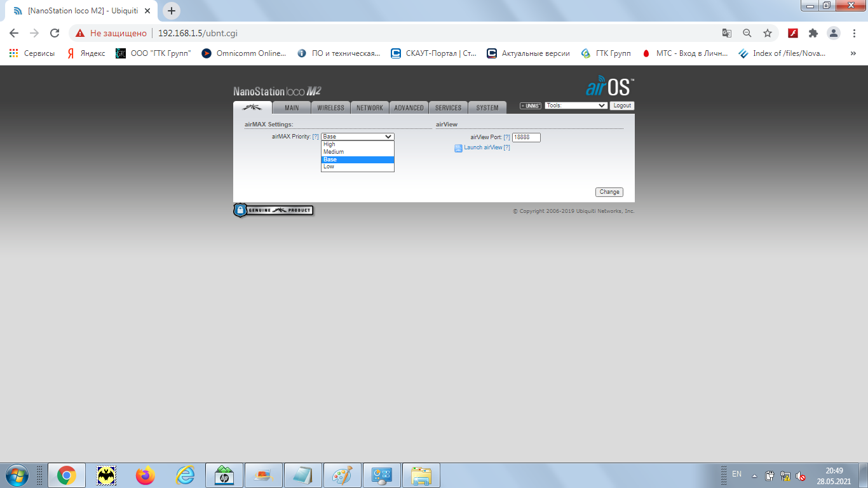This screenshot has width=868, height=488.
Task: Go forward in browser history
Action: (34, 33)
